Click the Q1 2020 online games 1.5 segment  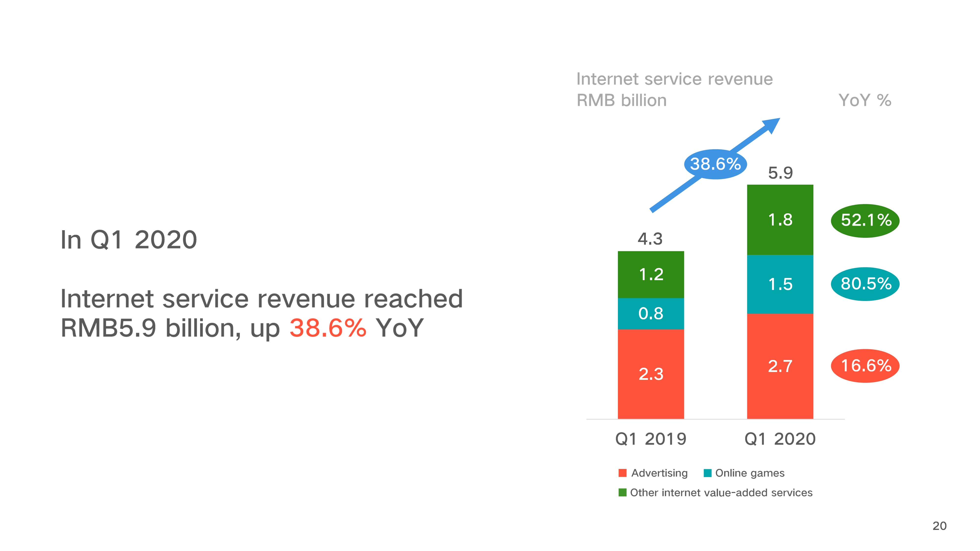click(780, 284)
